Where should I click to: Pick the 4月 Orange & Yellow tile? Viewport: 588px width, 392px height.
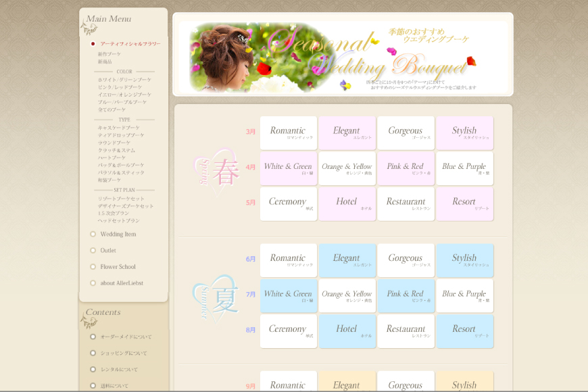point(347,168)
